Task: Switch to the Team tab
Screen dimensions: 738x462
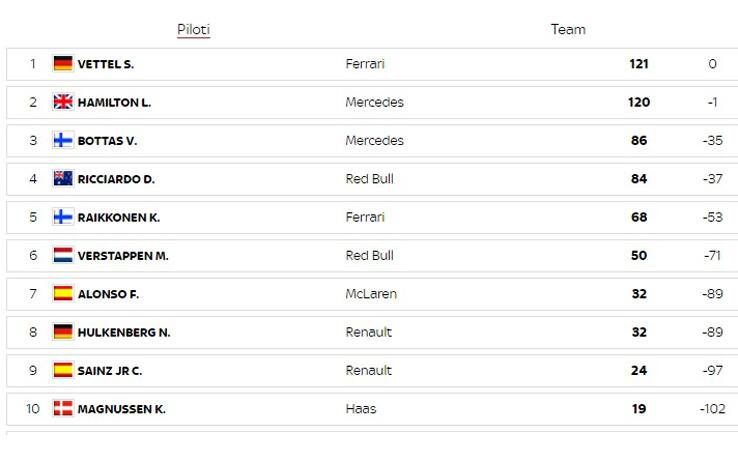Action: point(568,30)
